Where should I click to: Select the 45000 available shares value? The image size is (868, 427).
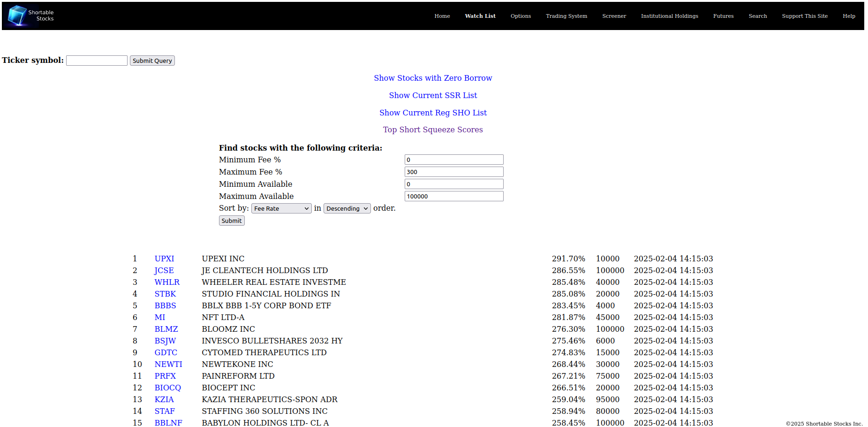pos(608,317)
